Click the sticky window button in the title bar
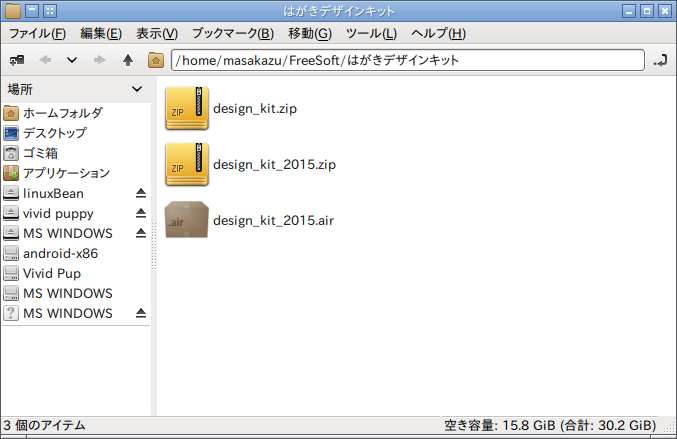 (51, 11)
